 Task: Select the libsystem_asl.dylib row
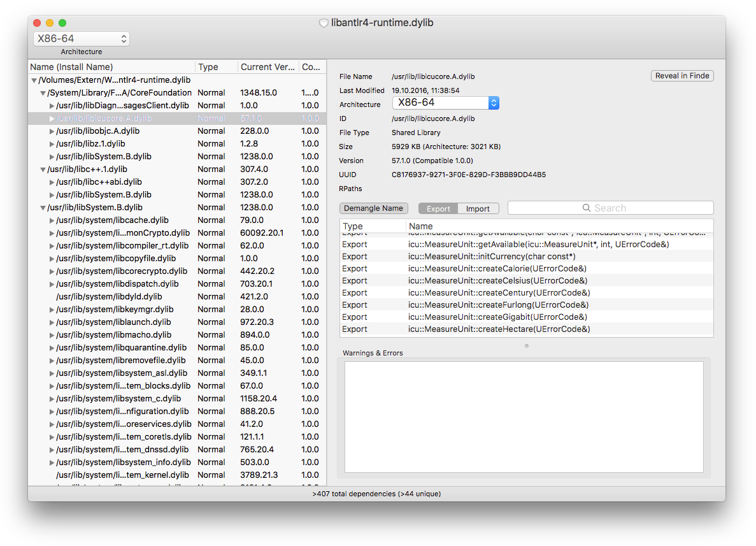pyautogui.click(x=178, y=373)
